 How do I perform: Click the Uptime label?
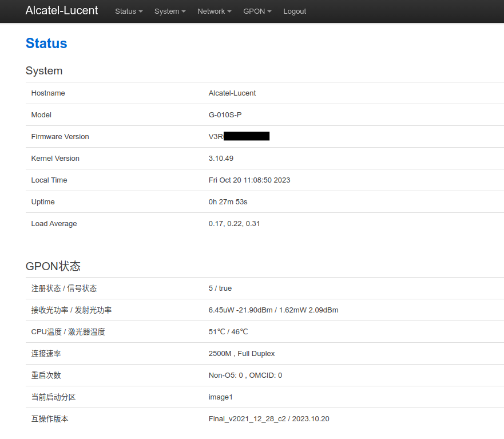coord(43,202)
